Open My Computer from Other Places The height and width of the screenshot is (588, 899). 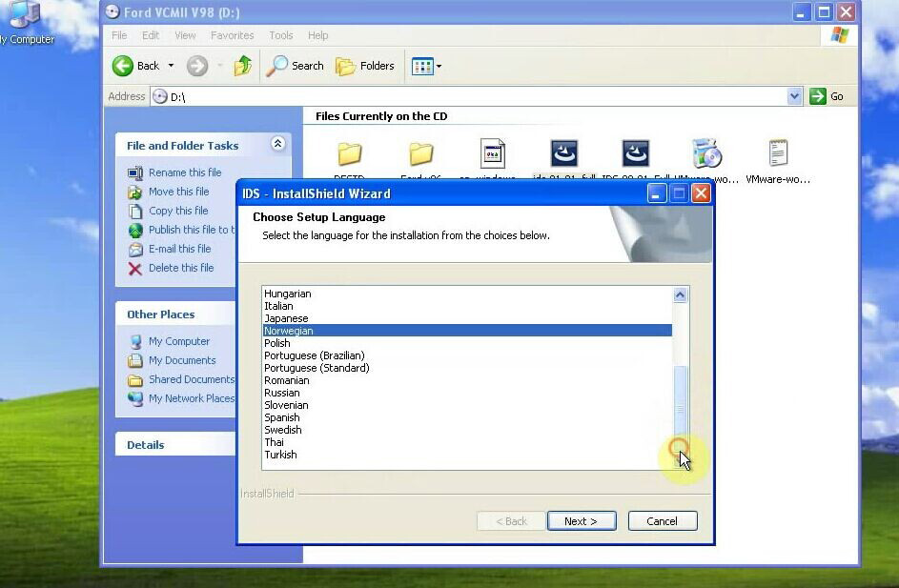click(x=179, y=341)
